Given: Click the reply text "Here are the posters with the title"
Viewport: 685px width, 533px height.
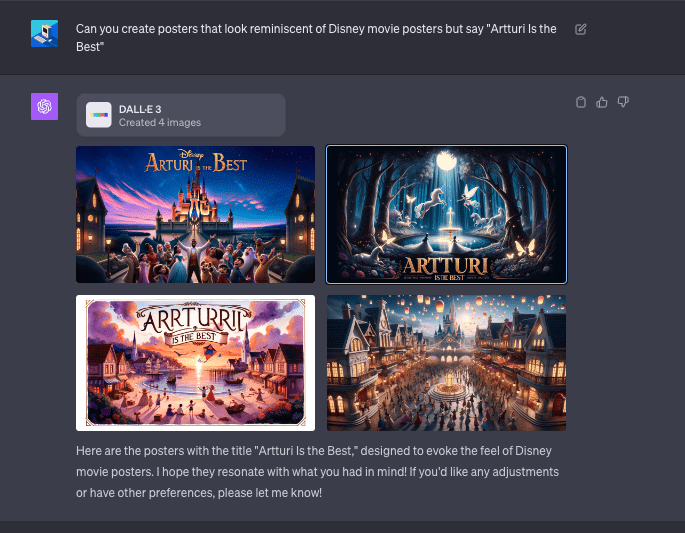Looking at the screenshot, I should pyautogui.click(x=164, y=451).
